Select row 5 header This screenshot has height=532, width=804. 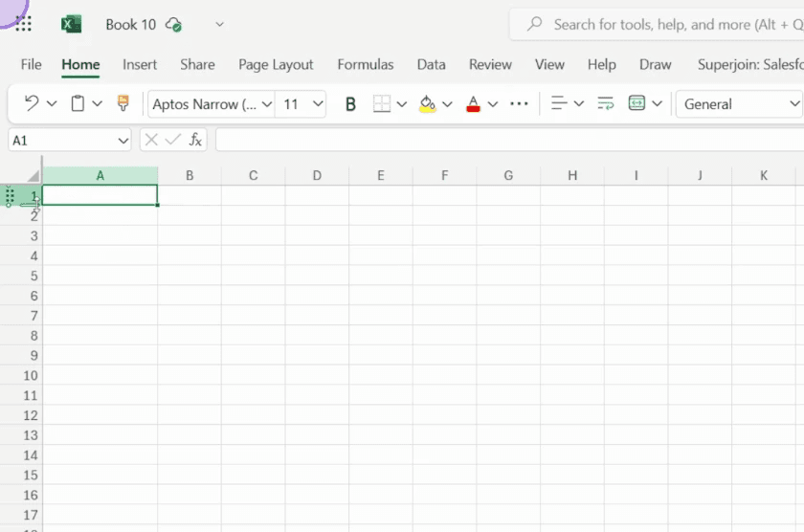coord(21,276)
